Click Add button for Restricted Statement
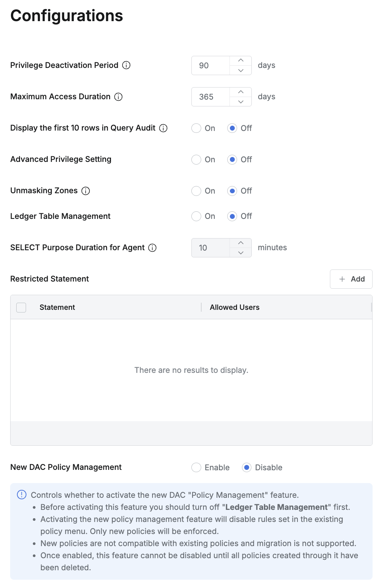This screenshot has width=382, height=588. pos(351,279)
